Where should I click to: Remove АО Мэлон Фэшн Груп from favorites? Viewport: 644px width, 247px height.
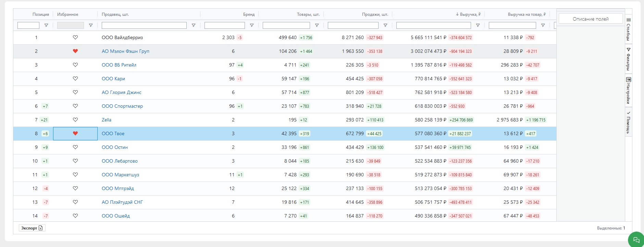click(x=75, y=51)
